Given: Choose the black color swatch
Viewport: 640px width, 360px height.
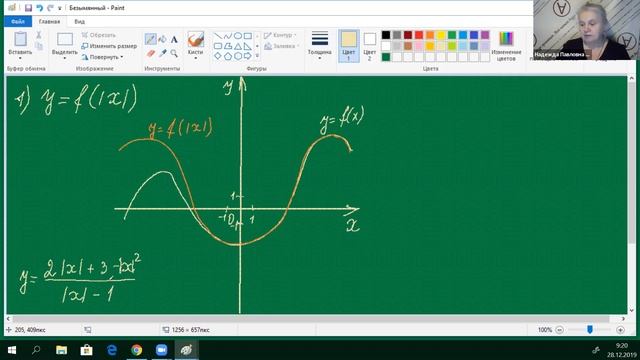Looking at the screenshot, I should [x=386, y=35].
